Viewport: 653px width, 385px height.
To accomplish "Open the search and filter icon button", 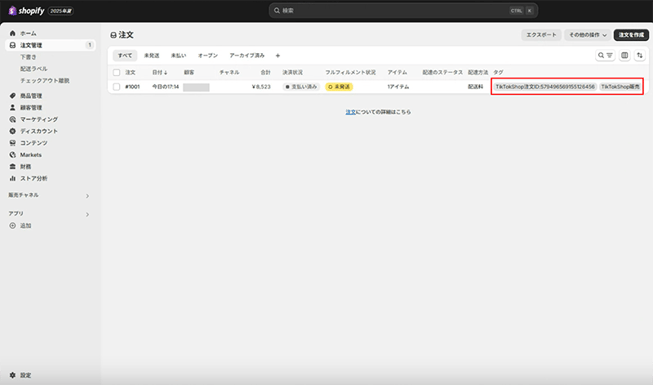I will coord(605,55).
